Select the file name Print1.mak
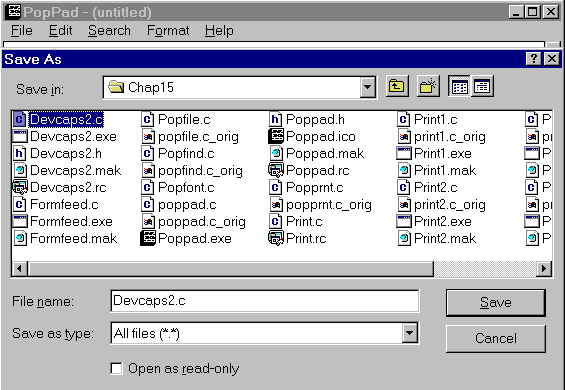 445,170
